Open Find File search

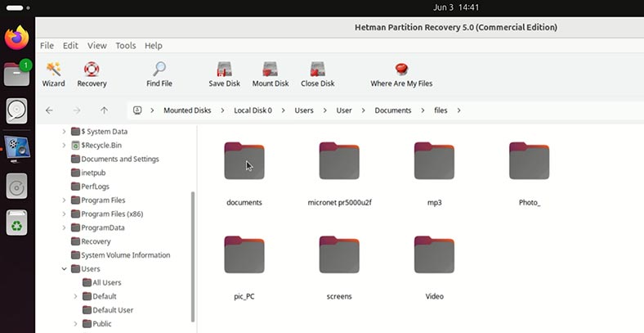[159, 74]
